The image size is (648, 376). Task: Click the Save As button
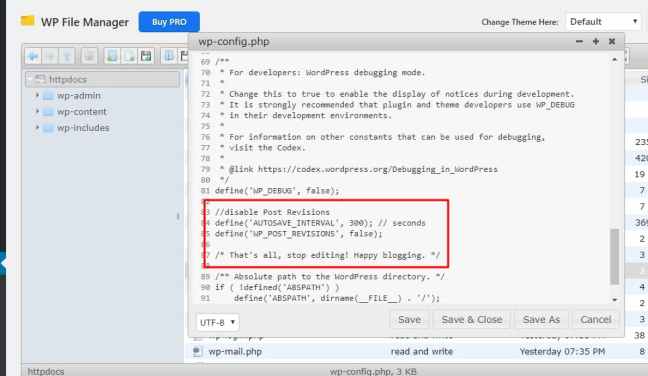coord(541,320)
